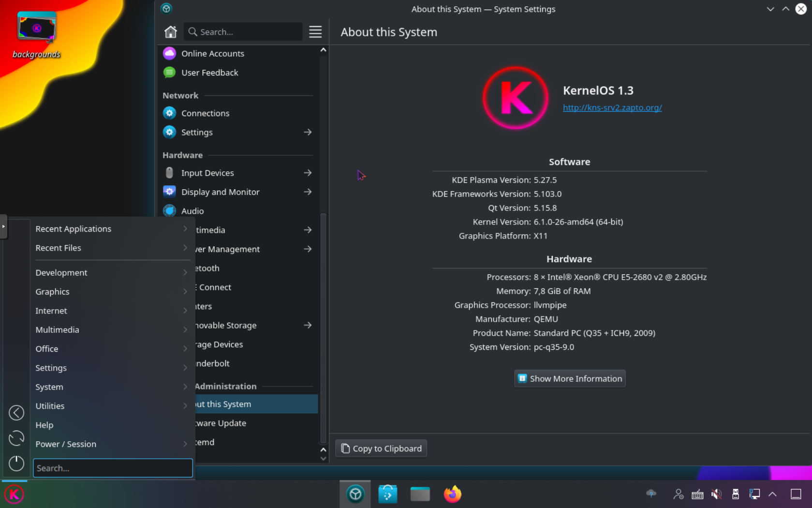This screenshot has width=812, height=508.
Task: Open the muted volume tray icon
Action: (x=717, y=494)
